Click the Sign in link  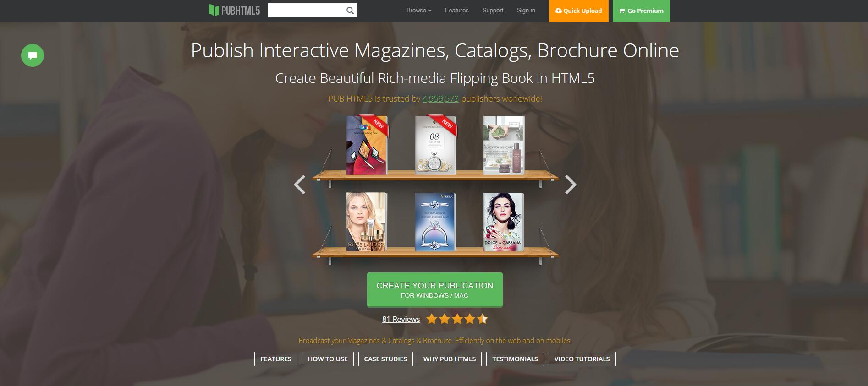click(526, 11)
